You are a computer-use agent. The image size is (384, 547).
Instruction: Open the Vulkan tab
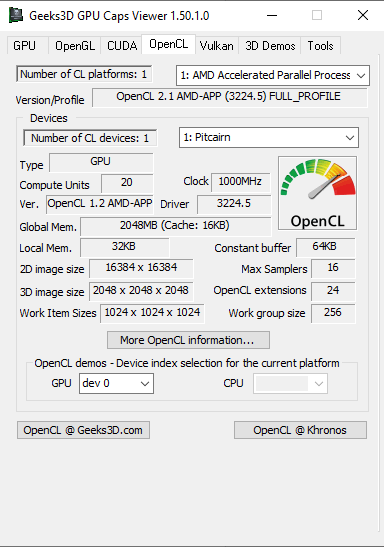click(x=217, y=46)
